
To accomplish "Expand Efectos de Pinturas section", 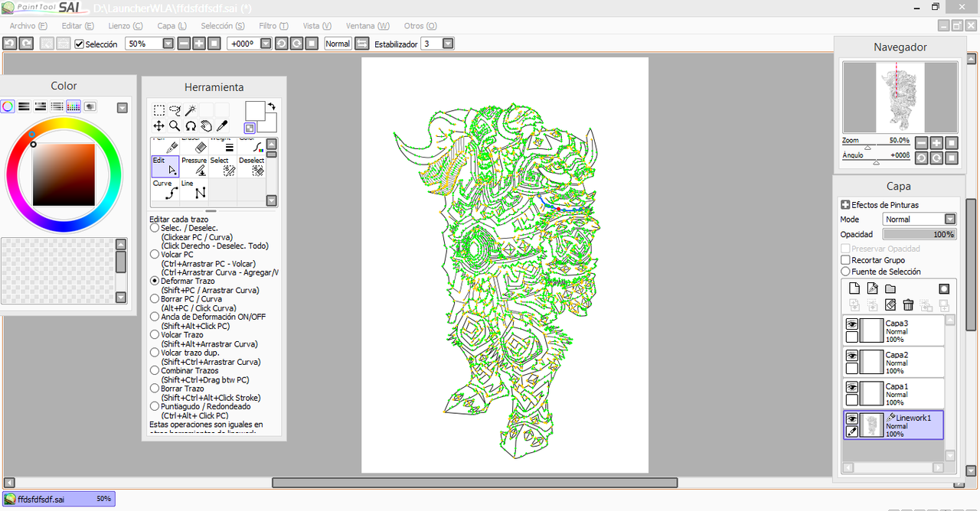I will [x=845, y=205].
